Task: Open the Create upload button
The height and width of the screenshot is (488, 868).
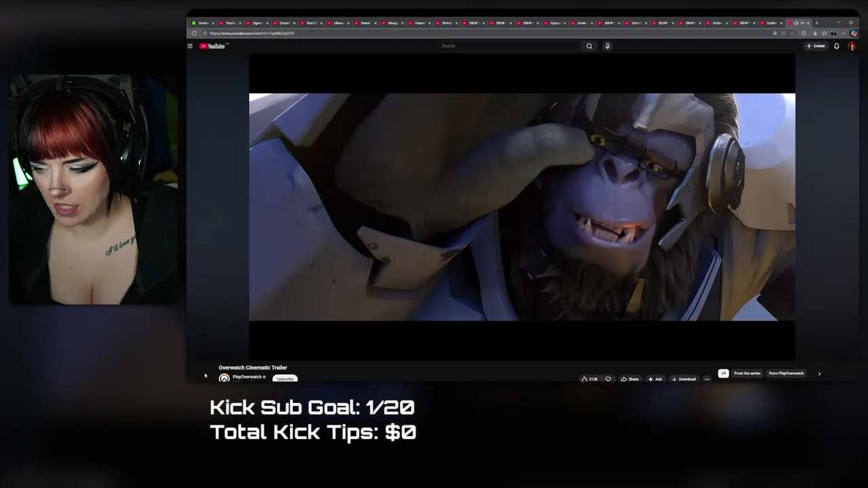Action: [816, 46]
